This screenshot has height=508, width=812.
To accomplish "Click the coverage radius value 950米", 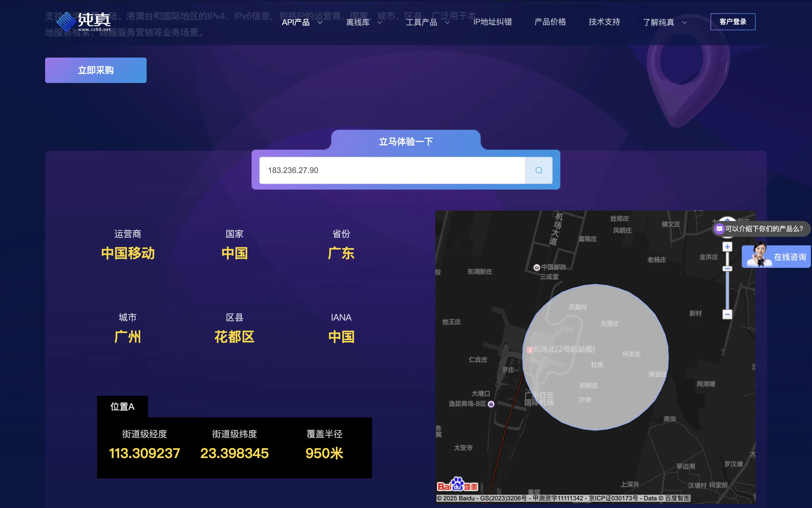I will click(324, 453).
